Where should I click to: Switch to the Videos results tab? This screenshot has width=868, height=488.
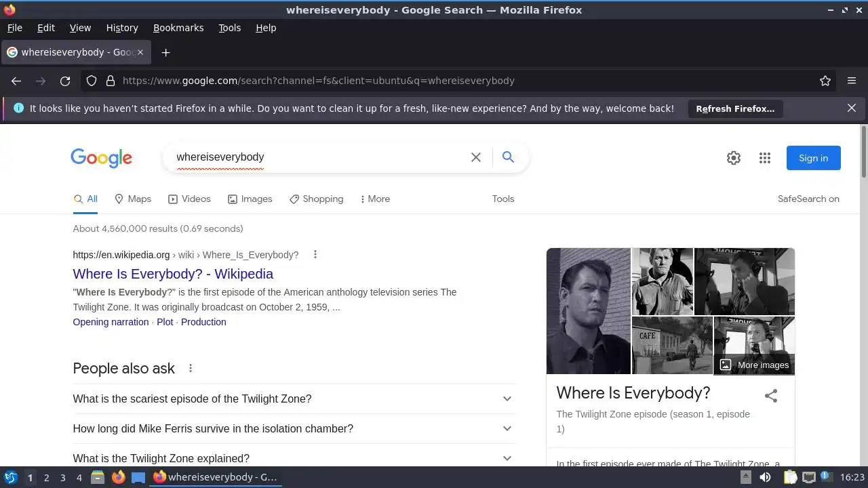coord(189,199)
